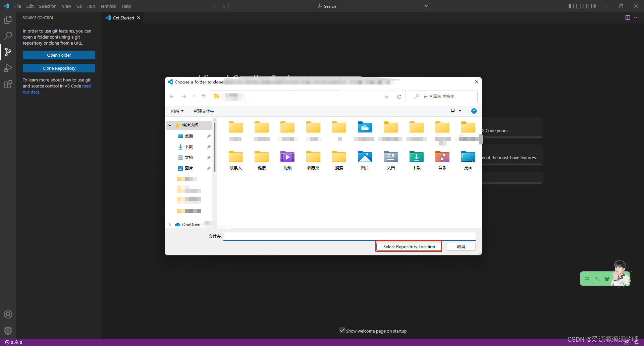
Task: Open the Explorer view in activity bar
Action: coord(8,20)
